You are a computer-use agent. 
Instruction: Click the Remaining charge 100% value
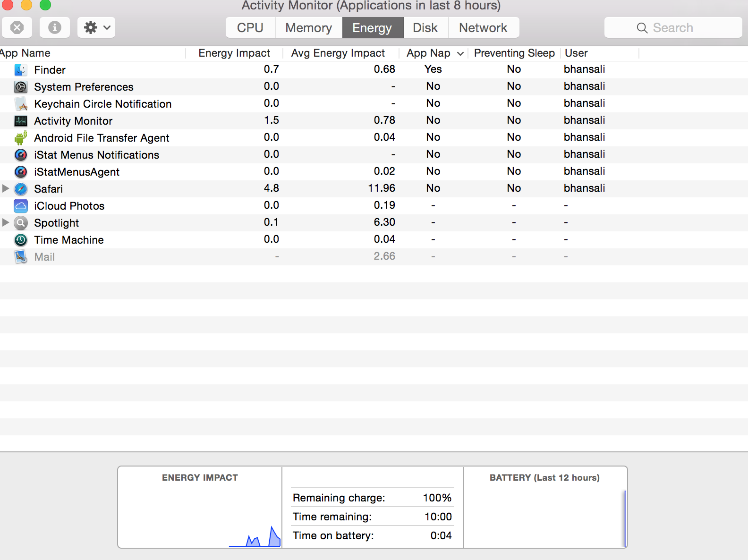tap(437, 498)
